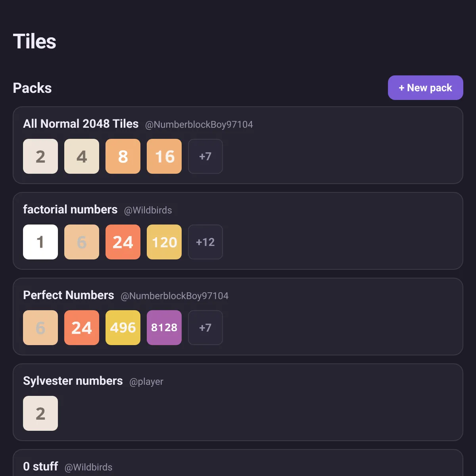The image size is (476, 476).
Task: Select the 2 tile in Sylvester numbers
Action: [x=40, y=413]
